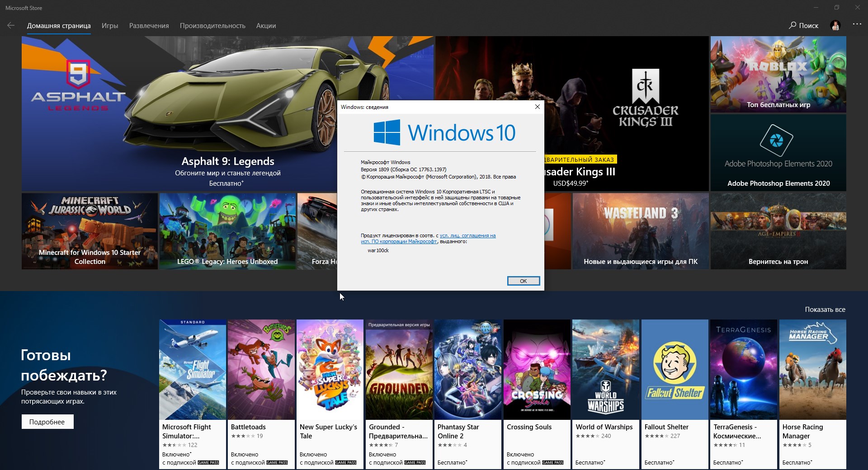Switch to the Домашняя страница tab

(x=59, y=26)
